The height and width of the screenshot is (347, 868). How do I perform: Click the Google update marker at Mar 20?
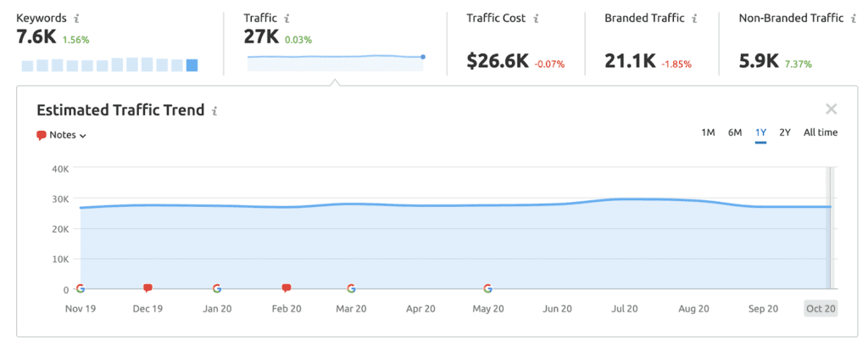(x=351, y=288)
